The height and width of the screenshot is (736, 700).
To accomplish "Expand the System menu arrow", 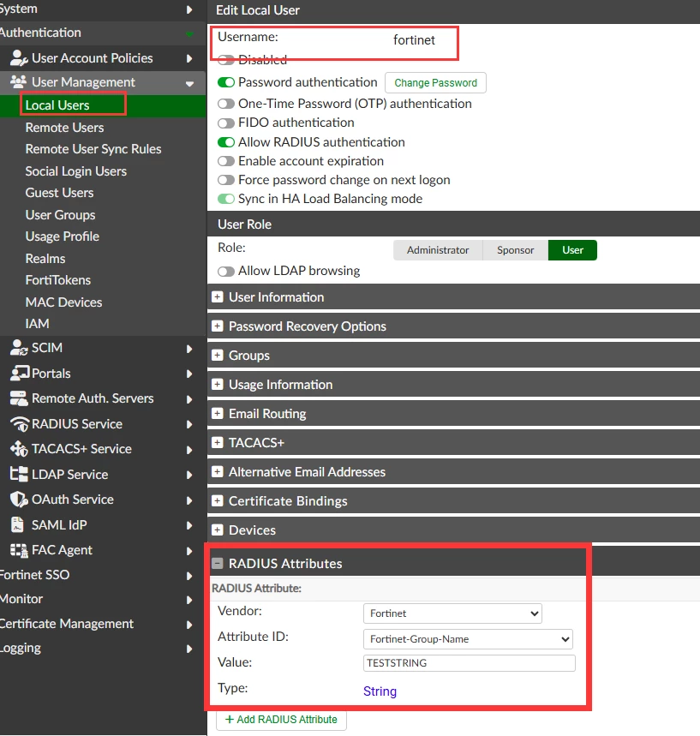I will point(189,9).
